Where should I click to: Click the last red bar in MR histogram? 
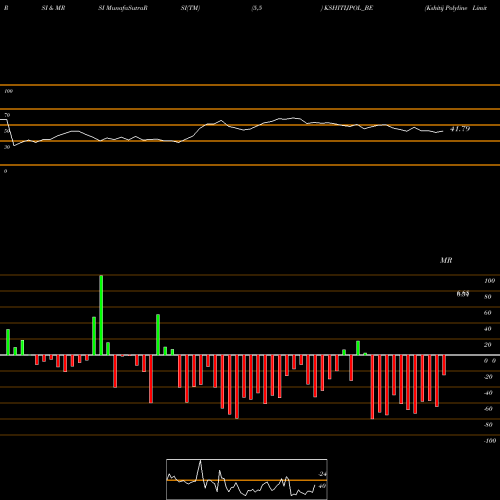click(444, 365)
